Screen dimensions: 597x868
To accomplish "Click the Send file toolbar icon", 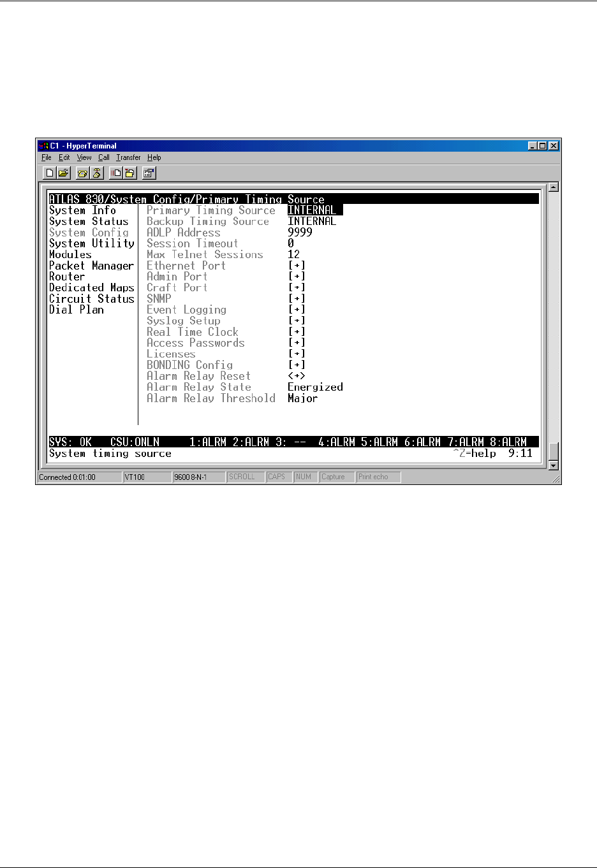I will click(115, 173).
